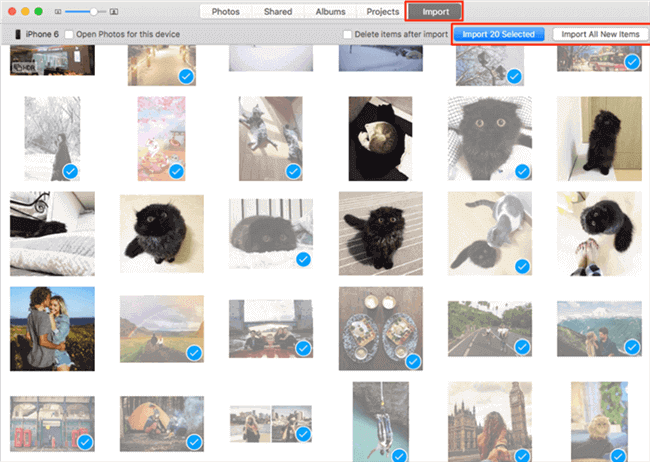
Task: Select black kitten next to bare feet
Action: (599, 234)
